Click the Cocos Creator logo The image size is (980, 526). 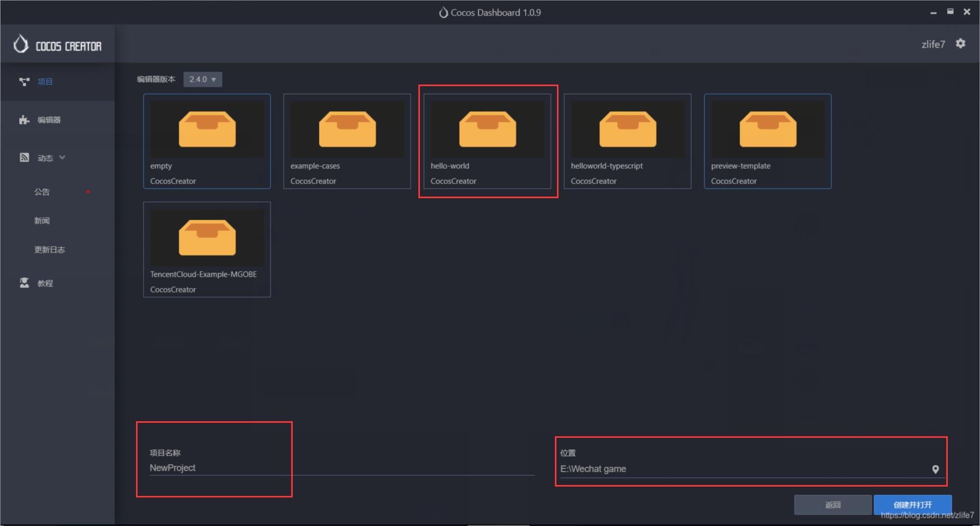pos(57,45)
